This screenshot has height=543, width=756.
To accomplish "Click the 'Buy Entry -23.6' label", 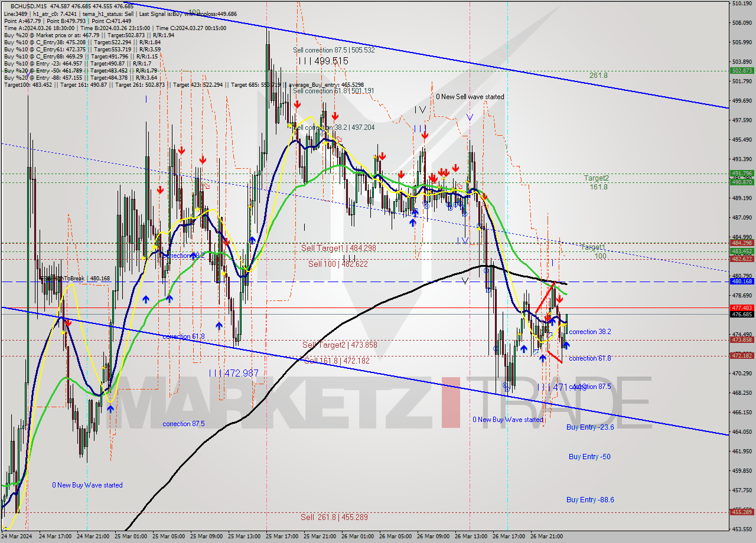I will [590, 427].
